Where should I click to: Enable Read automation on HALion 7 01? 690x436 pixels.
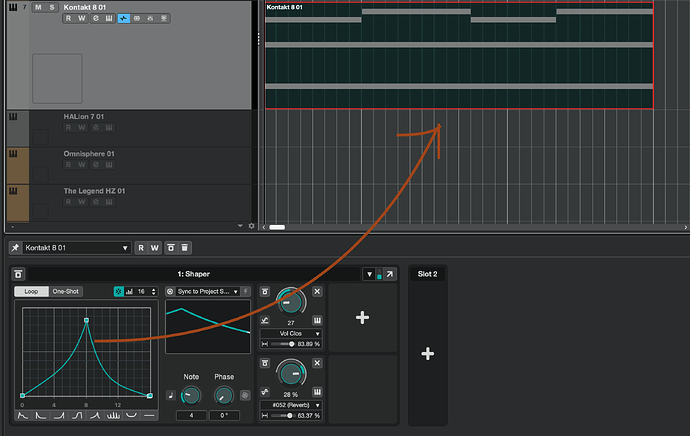click(x=68, y=128)
